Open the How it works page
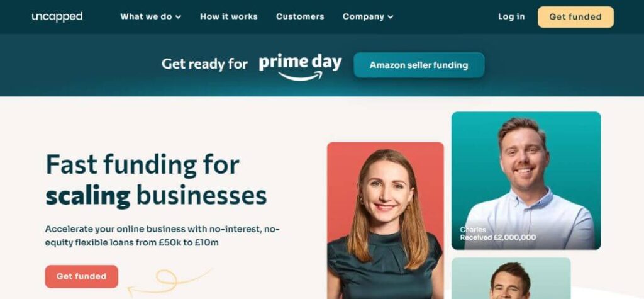The image size is (644, 299). pyautogui.click(x=229, y=17)
